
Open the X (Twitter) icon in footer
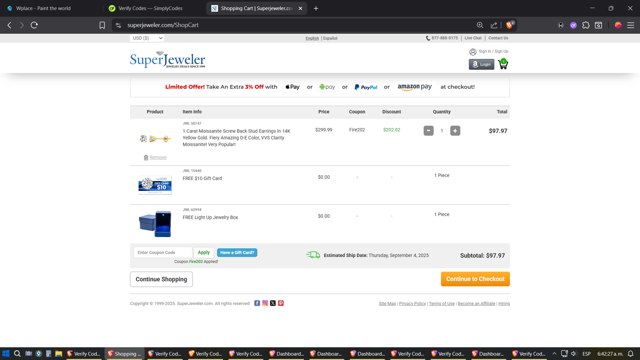[273, 303]
